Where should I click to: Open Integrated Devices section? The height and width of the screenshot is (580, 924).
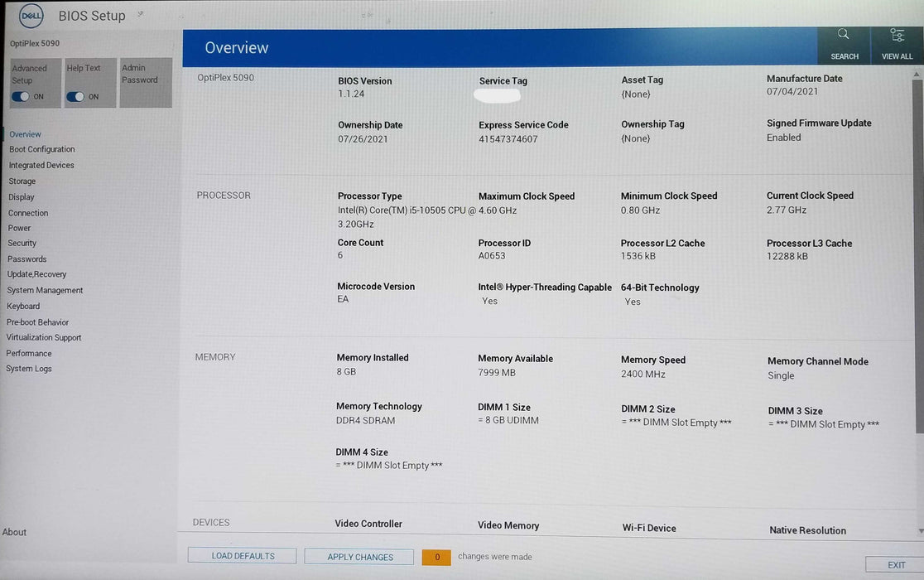[41, 165]
